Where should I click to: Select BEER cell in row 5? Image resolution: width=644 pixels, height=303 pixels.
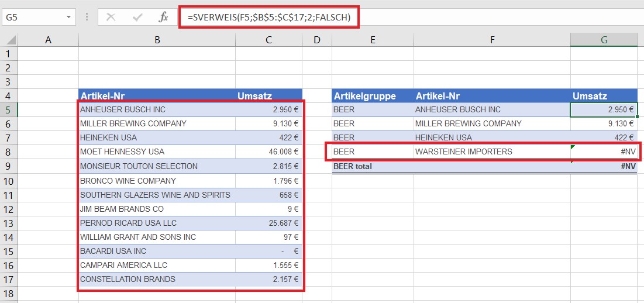coord(373,109)
